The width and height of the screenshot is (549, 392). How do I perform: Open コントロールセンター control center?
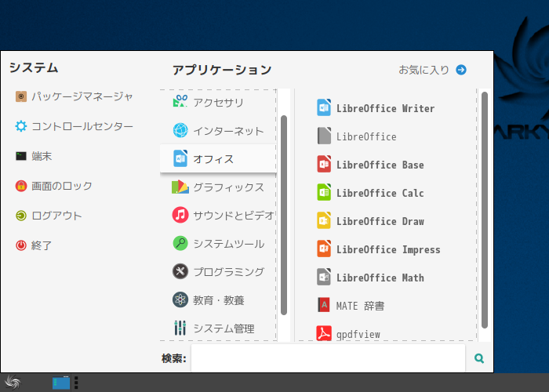coord(75,126)
